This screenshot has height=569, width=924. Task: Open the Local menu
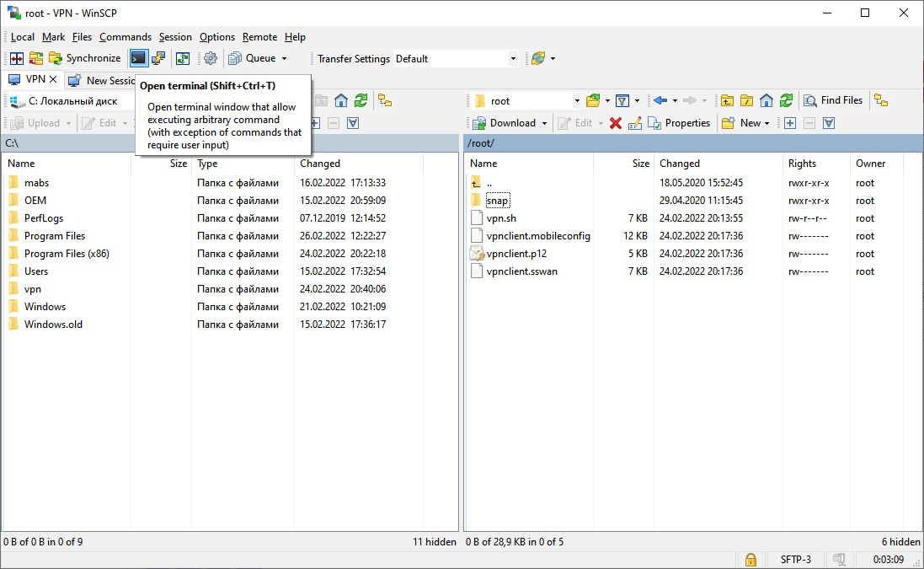(23, 37)
